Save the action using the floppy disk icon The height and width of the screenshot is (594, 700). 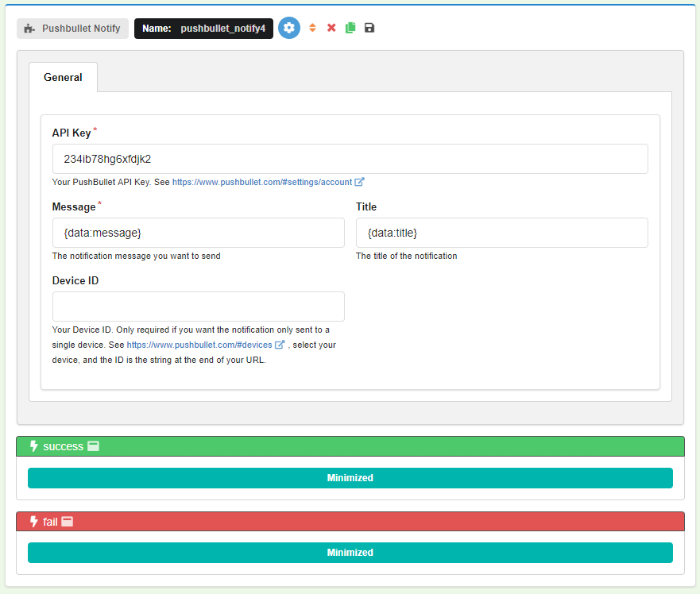coord(369,28)
